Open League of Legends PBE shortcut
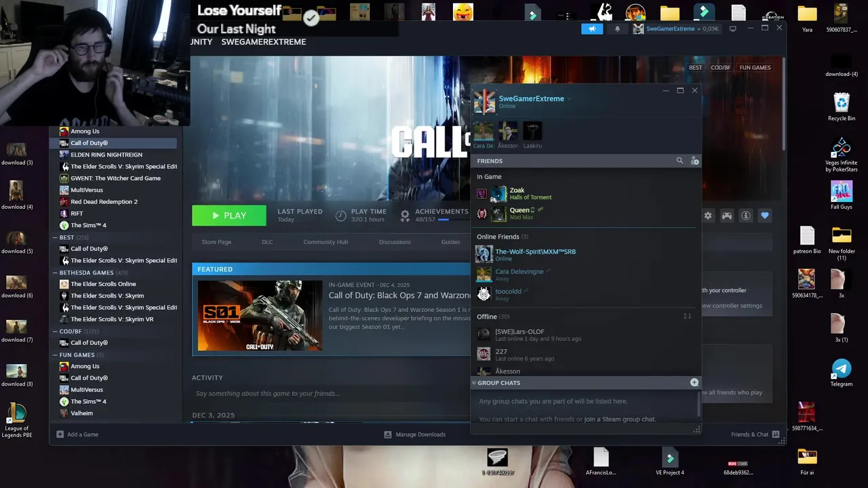Screen dimensions: 868x488 [17, 420]
